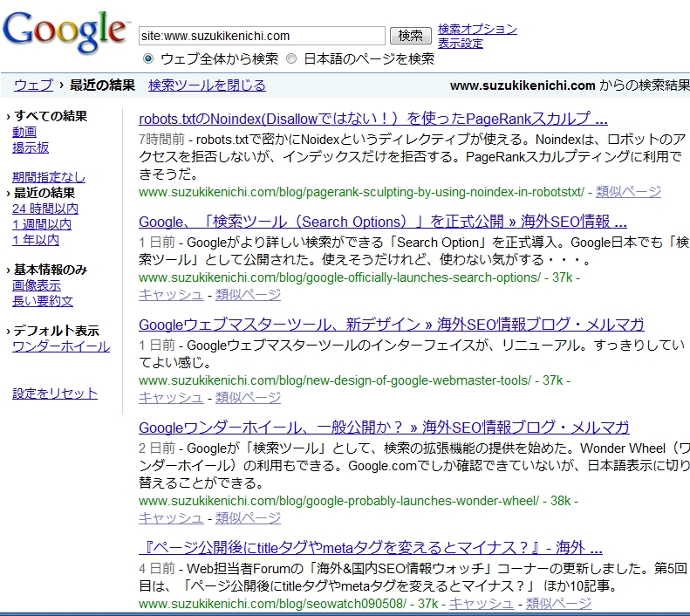Open 類似ページ for google-officially-launches-search-options result
Screen dimensions: 690x616
point(249,294)
